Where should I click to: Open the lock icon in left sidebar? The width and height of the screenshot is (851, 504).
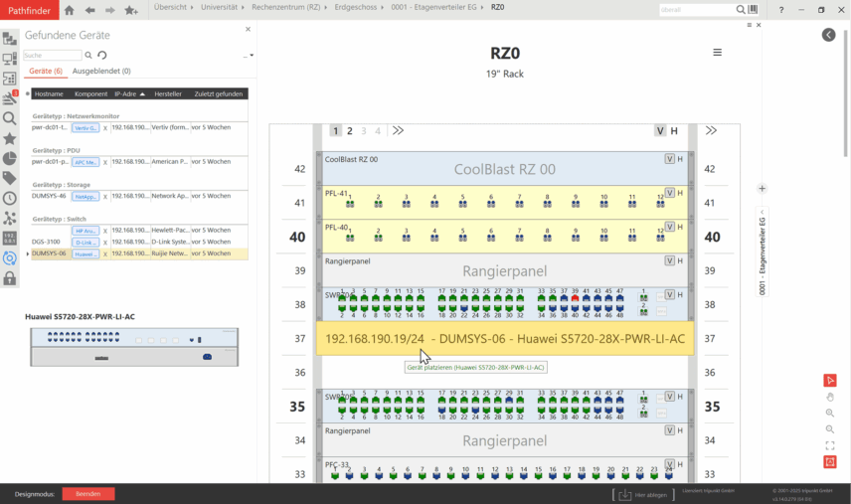pyautogui.click(x=10, y=278)
